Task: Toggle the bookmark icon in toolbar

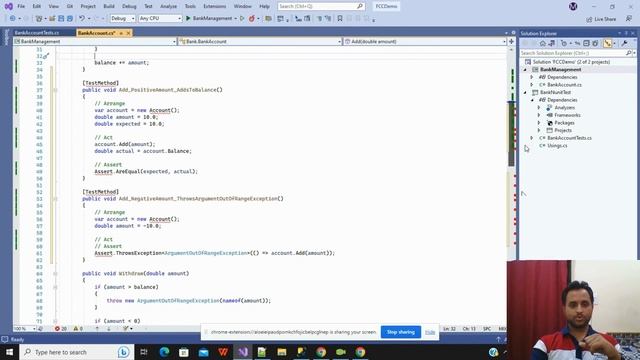Action: pyautogui.click(x=340, y=18)
